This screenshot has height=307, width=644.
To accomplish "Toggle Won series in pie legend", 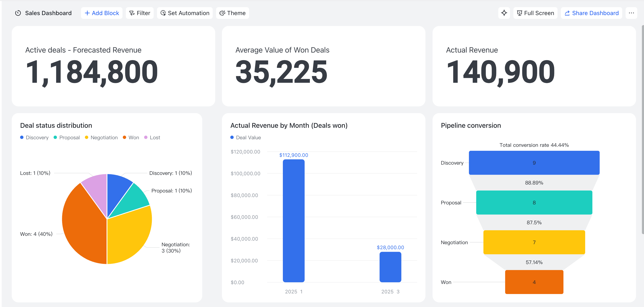I will [131, 138].
